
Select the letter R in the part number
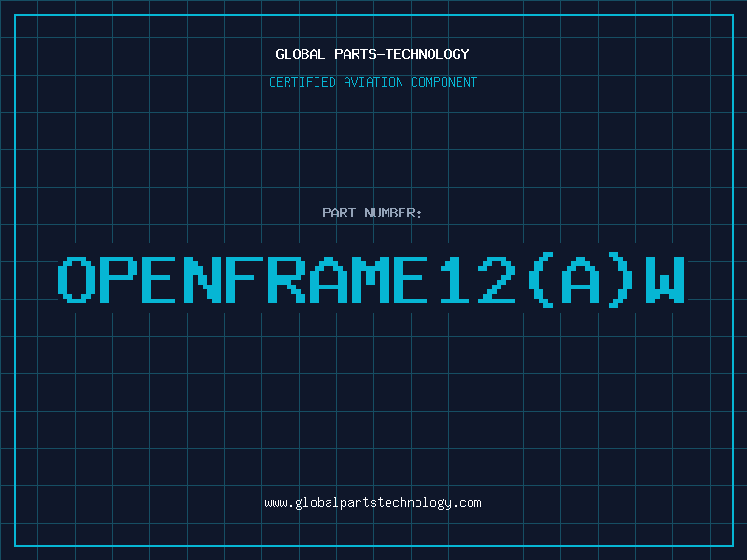coord(287,279)
